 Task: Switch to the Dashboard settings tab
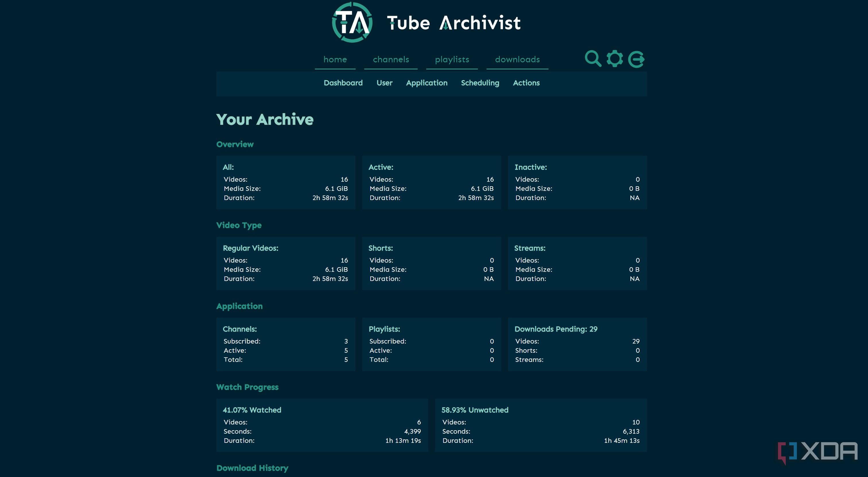point(343,83)
